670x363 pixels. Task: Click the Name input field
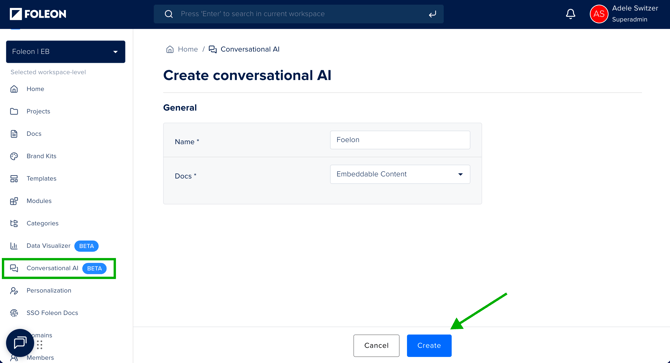tap(400, 140)
